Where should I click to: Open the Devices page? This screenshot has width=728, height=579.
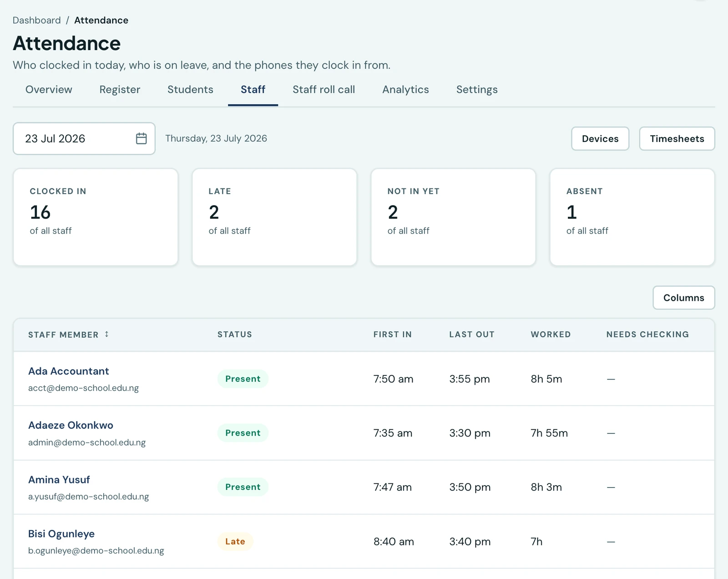coord(600,138)
